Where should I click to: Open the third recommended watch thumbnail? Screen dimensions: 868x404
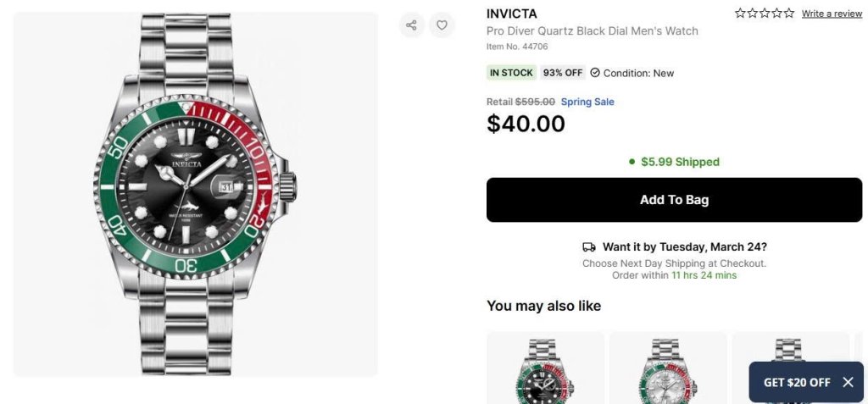(791, 368)
